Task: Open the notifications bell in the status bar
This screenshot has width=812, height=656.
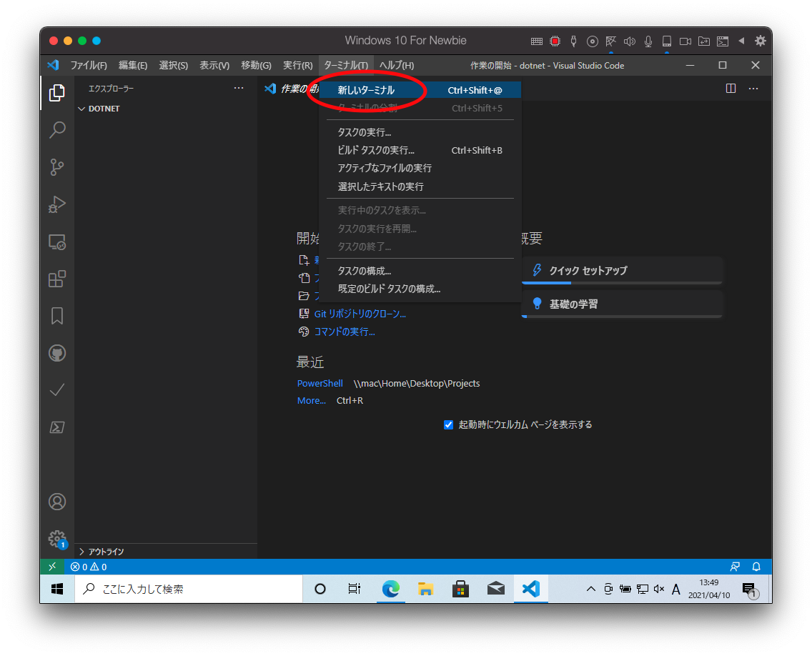Action: click(x=756, y=567)
